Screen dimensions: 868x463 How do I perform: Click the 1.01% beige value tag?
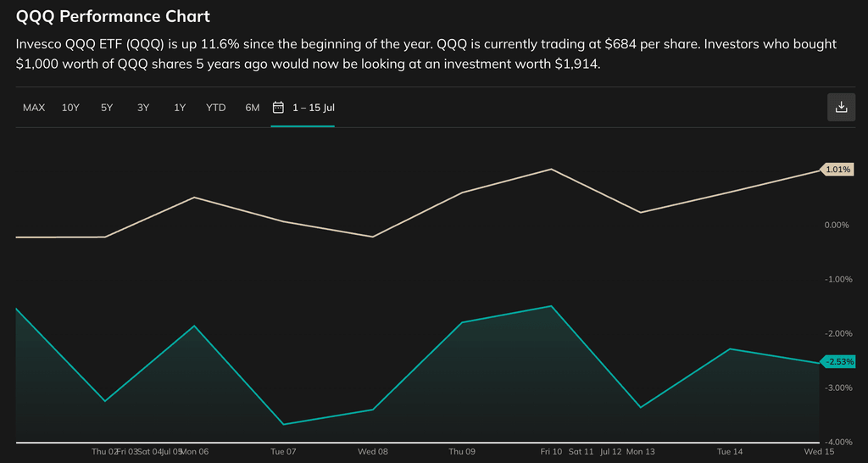tap(837, 170)
